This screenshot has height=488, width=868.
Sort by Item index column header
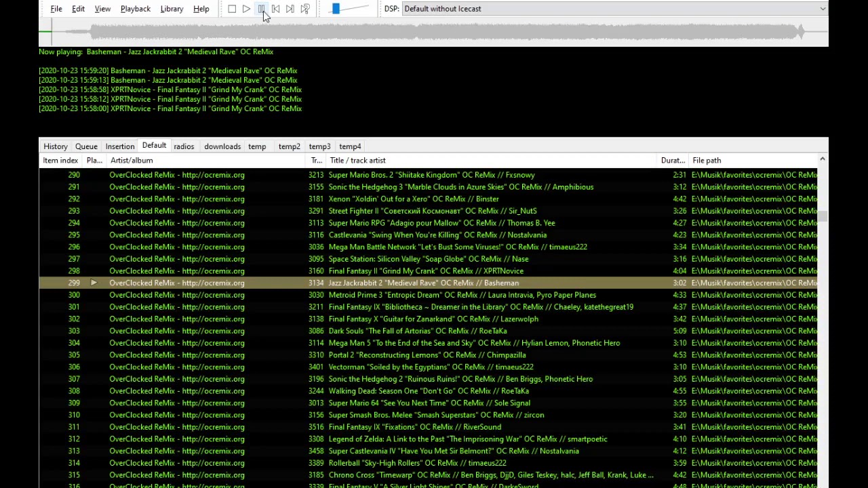[60, 161]
